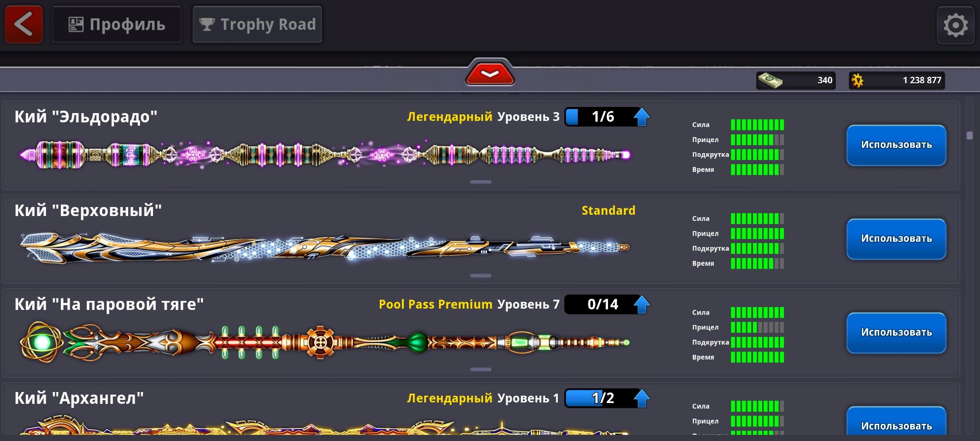Image resolution: width=980 pixels, height=441 pixels.
Task: Click Уровень 3 text on Эльдорадо
Action: click(x=528, y=117)
